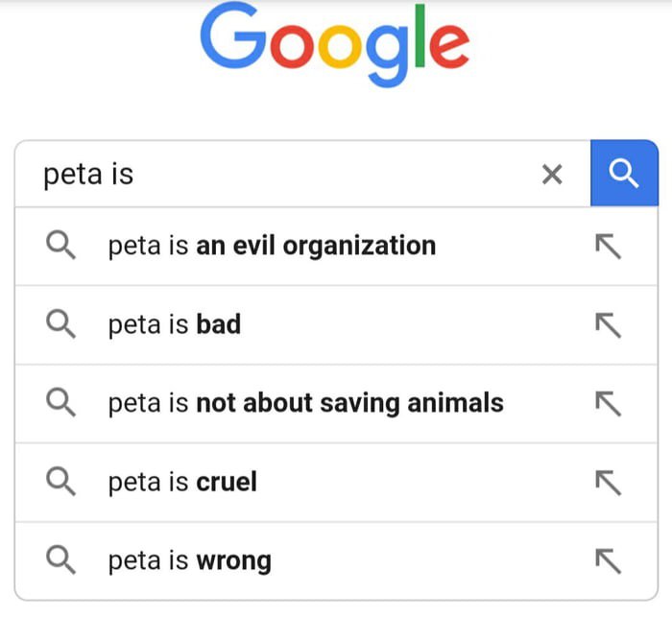The image size is (672, 641).
Task: Click magnifier icon left of 'peta is cruel'
Action: click(60, 481)
